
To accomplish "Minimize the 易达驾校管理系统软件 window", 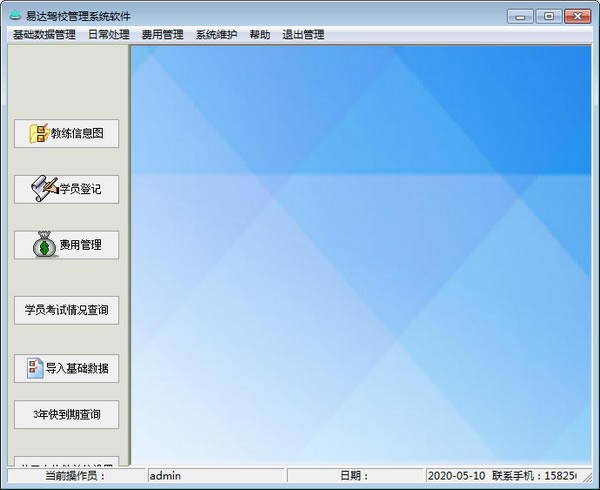I will pyautogui.click(x=520, y=16).
